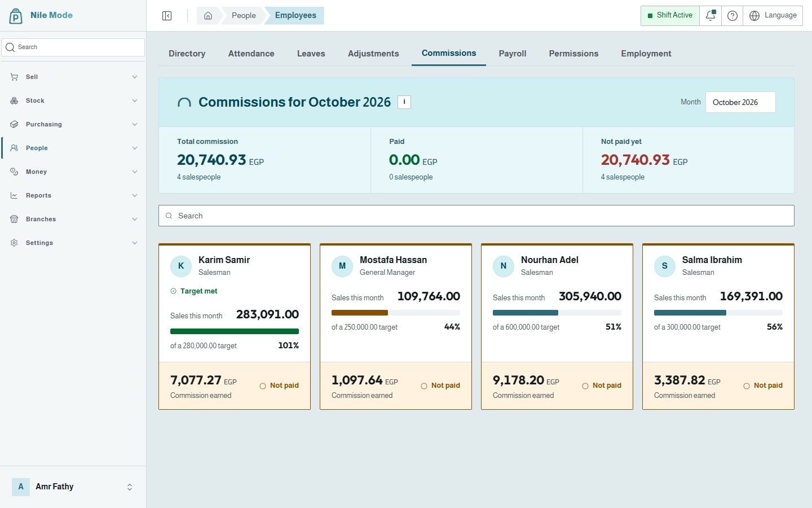Open the Leaves tab

coord(311,54)
